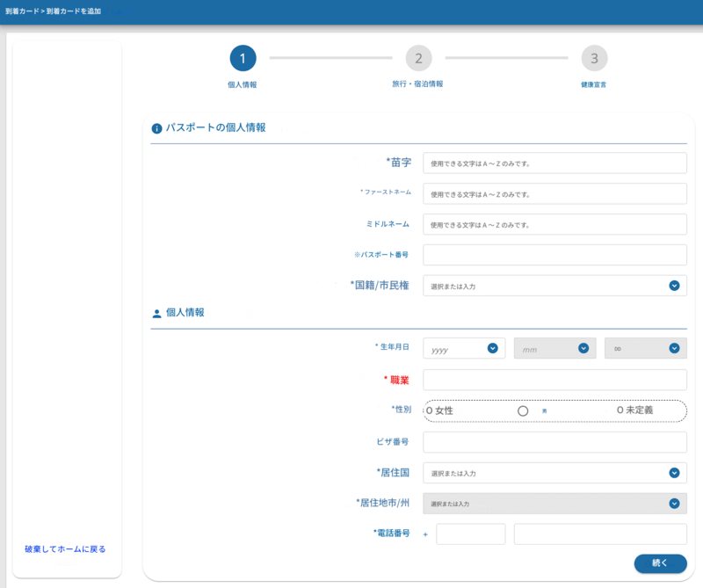The height and width of the screenshot is (588, 703).
Task: Click the 職業 input field
Action: [x=554, y=380]
